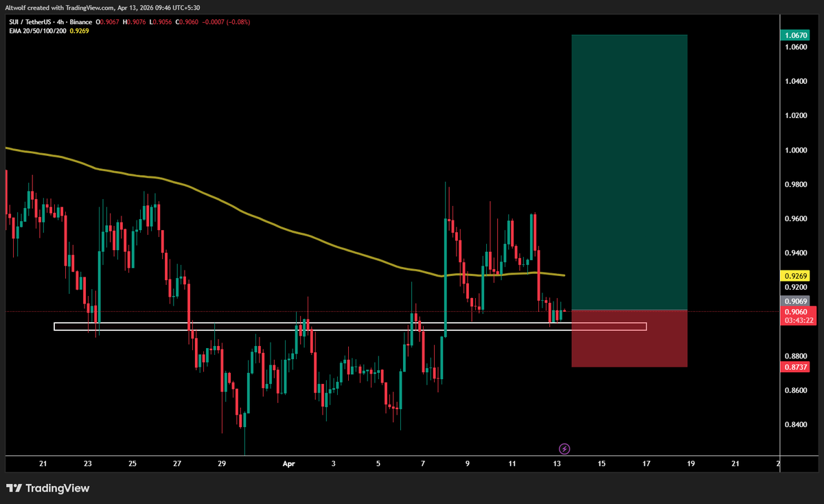Click the yellow 0.9269 price axis tag

(794, 275)
